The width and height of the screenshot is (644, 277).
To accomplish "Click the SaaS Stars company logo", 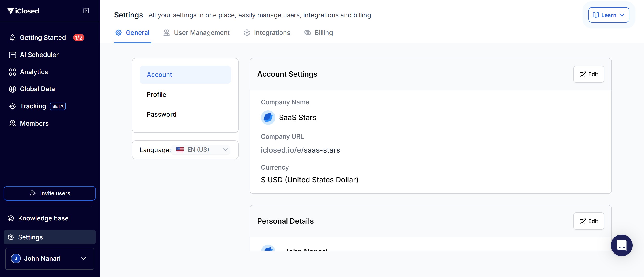I will point(268,118).
